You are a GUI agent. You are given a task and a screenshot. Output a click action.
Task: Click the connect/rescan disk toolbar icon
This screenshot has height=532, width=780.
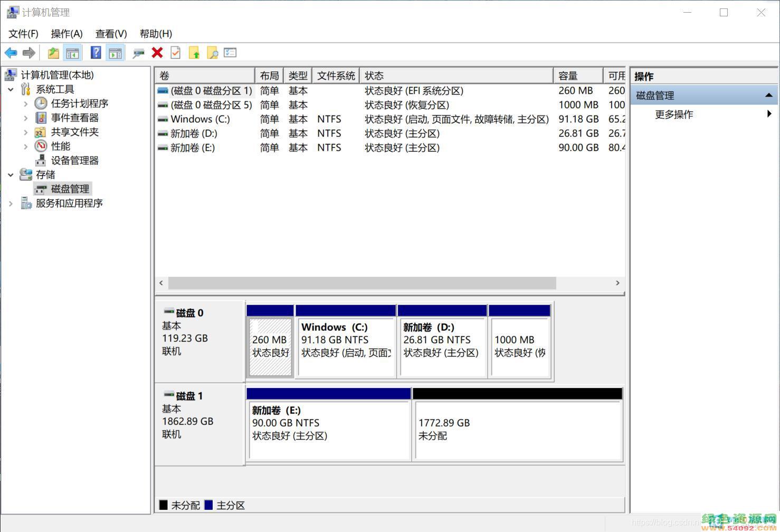(x=138, y=53)
